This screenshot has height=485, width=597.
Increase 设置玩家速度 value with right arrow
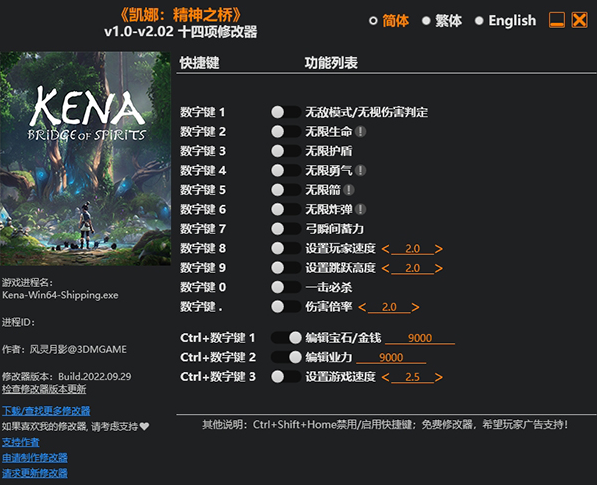point(439,249)
